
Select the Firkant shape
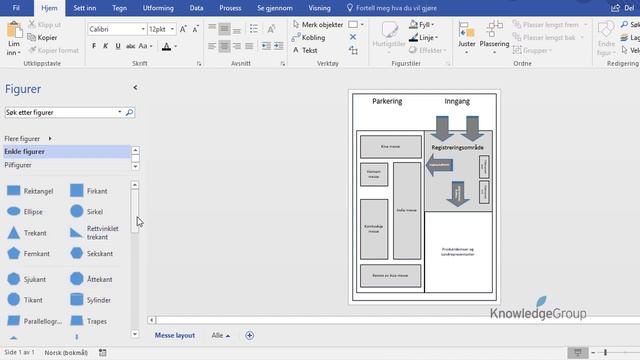tap(89, 191)
